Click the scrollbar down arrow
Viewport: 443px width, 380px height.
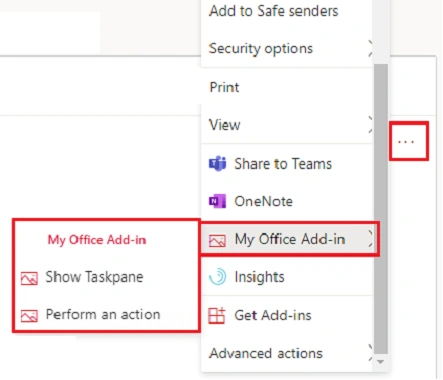click(x=380, y=362)
